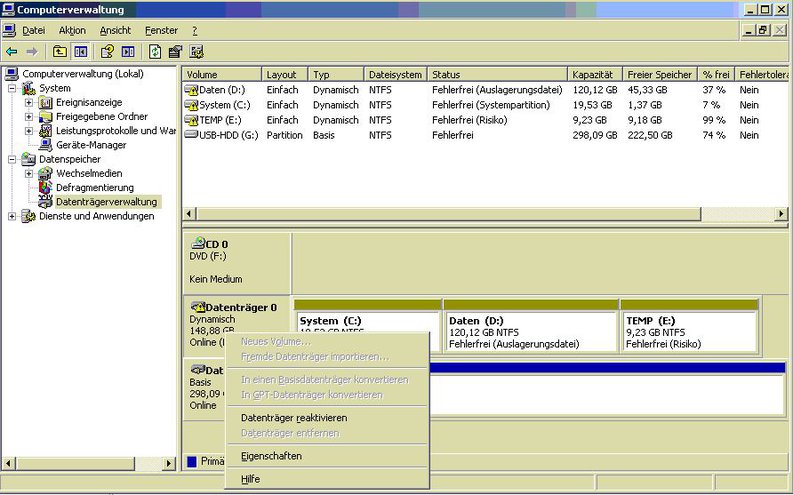This screenshot has width=793, height=495.
Task: Click the Properties toolbar icon with question mark
Action: 107,52
